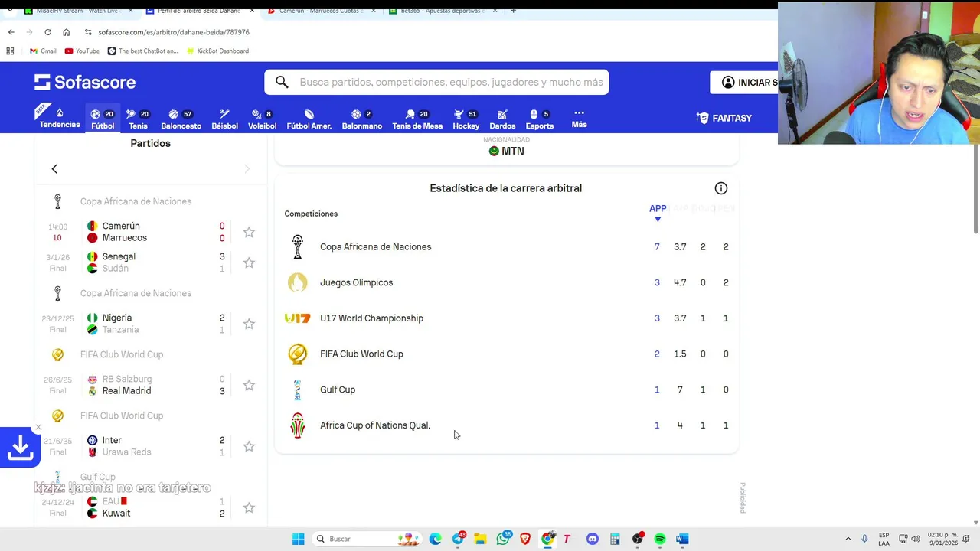Go back in browser history
This screenshot has width=980, height=551.
(x=11, y=32)
